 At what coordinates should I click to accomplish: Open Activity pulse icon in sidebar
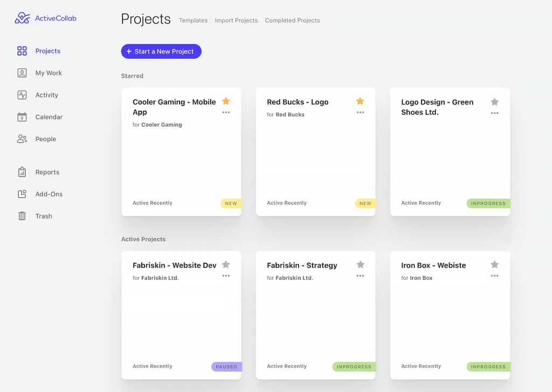pyautogui.click(x=22, y=95)
